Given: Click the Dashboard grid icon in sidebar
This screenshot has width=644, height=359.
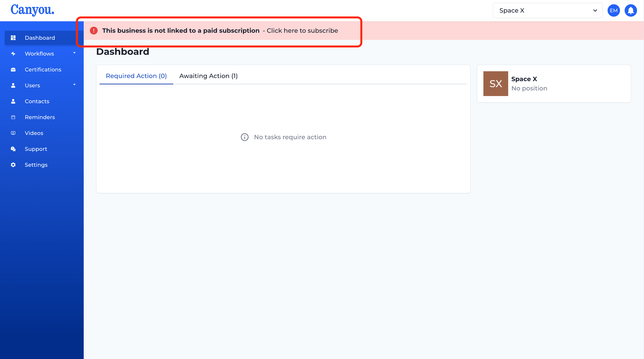Looking at the screenshot, I should click(13, 38).
